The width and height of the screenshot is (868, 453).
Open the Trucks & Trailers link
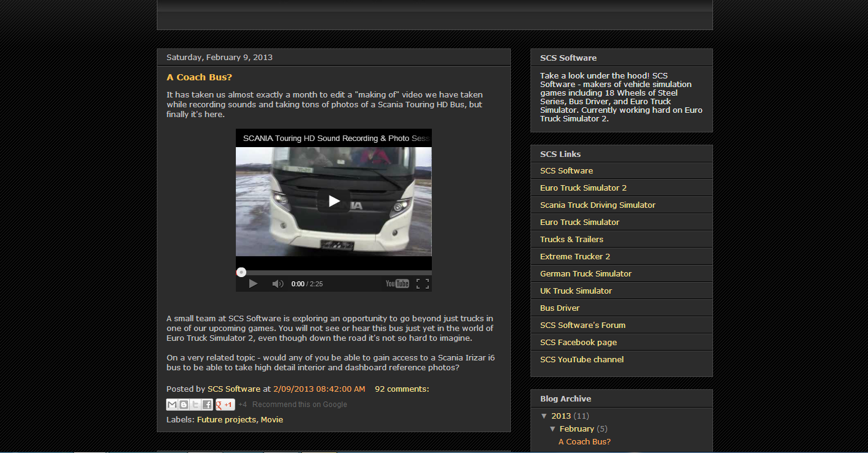572,239
